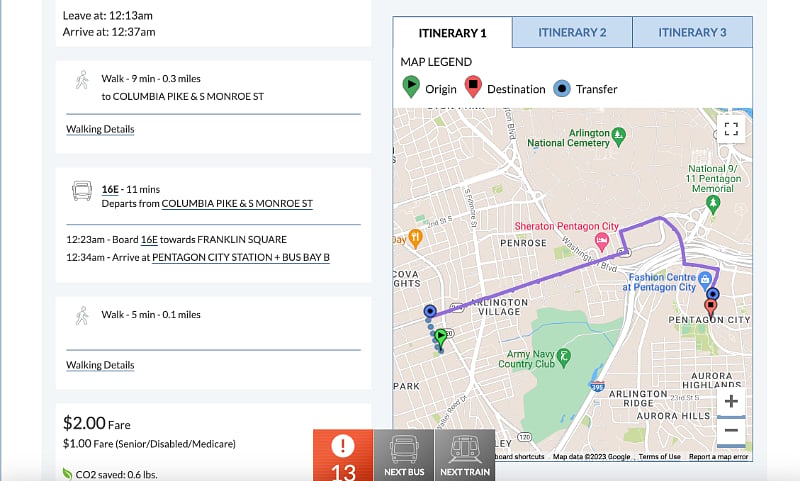Click the Army Navy Country Club pin

564,357
